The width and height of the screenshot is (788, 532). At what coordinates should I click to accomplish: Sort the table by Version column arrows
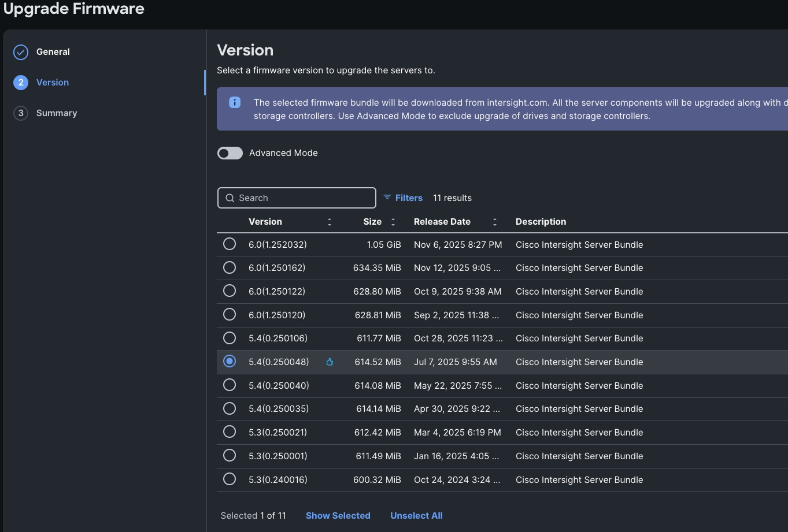pyautogui.click(x=330, y=222)
